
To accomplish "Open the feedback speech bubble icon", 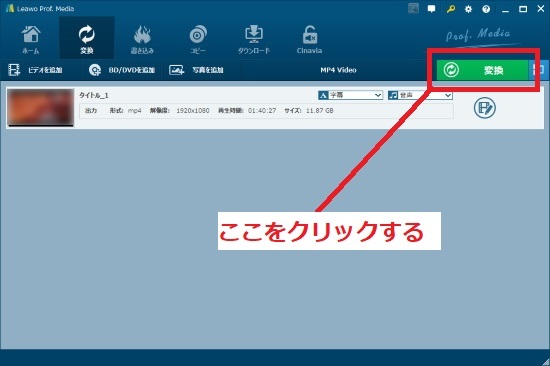I will coord(432,9).
